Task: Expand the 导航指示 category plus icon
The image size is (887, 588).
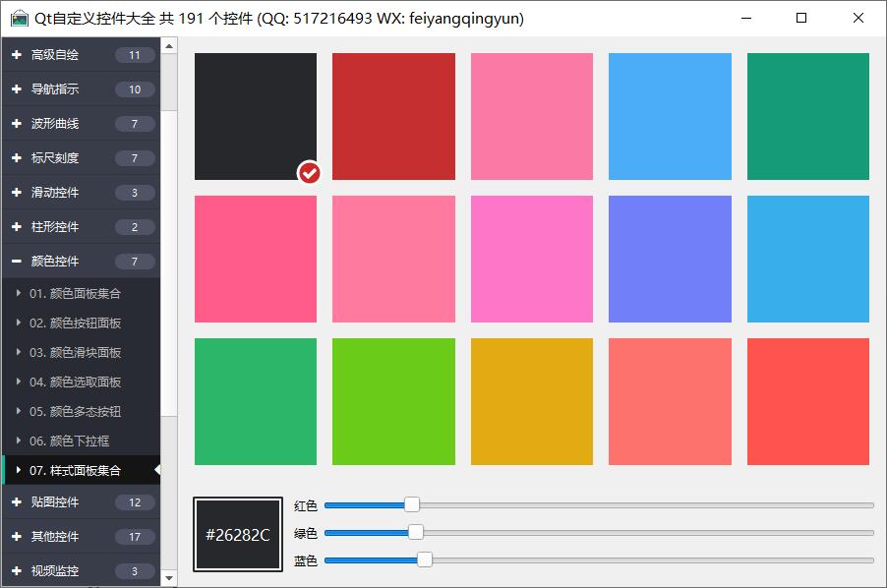Action: [17, 89]
